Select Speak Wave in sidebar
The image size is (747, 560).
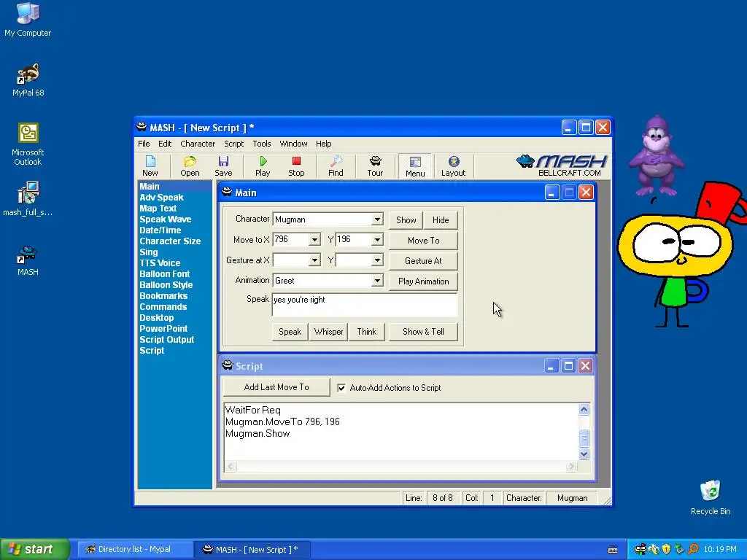pyautogui.click(x=166, y=219)
